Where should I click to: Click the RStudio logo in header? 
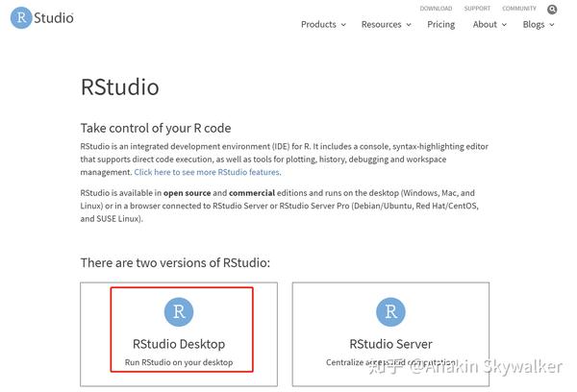click(x=42, y=17)
